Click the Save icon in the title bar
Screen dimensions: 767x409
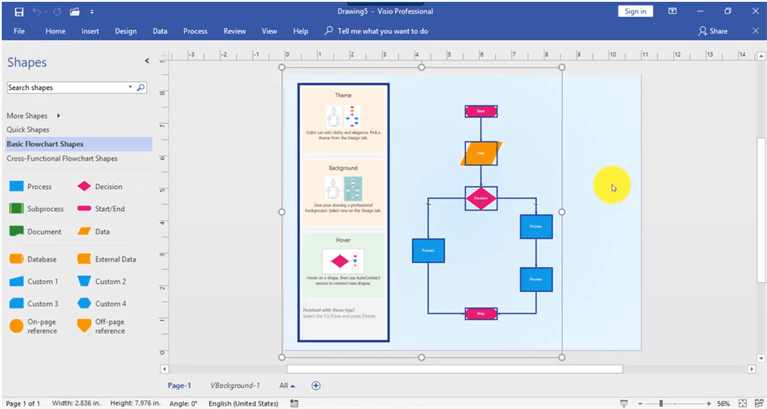(17, 11)
